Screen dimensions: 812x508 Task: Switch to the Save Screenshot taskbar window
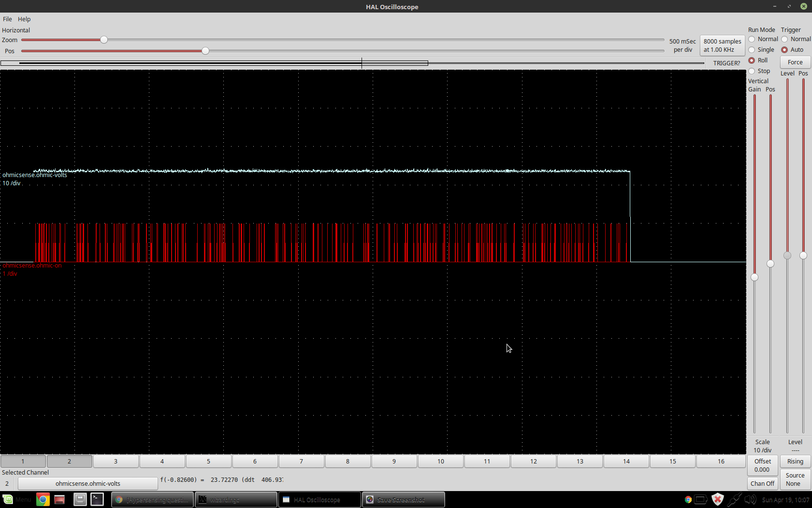[404, 499]
